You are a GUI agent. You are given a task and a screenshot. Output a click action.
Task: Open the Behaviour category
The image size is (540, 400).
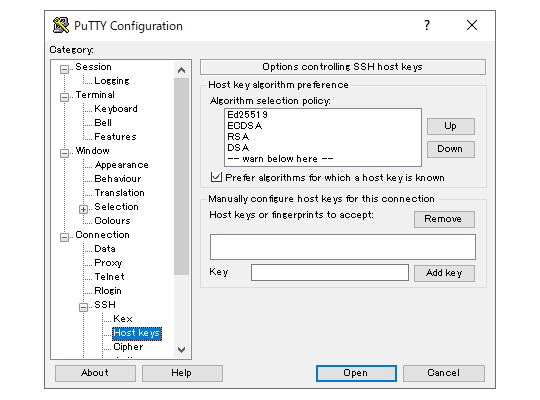[x=118, y=179]
